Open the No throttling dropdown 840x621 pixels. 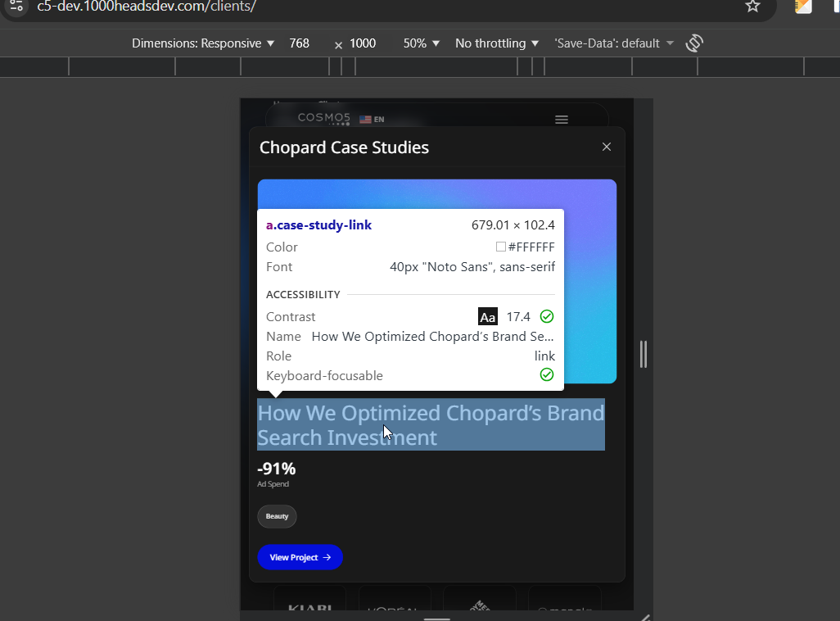pos(497,43)
